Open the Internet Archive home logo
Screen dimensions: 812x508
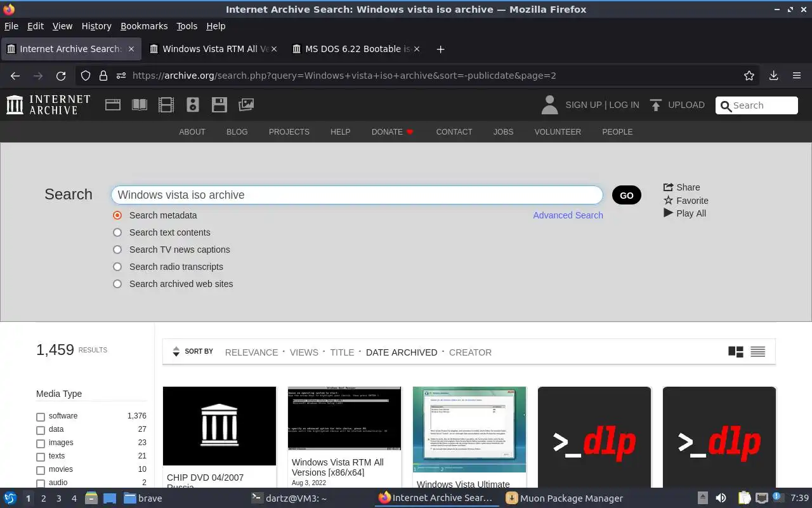point(48,105)
